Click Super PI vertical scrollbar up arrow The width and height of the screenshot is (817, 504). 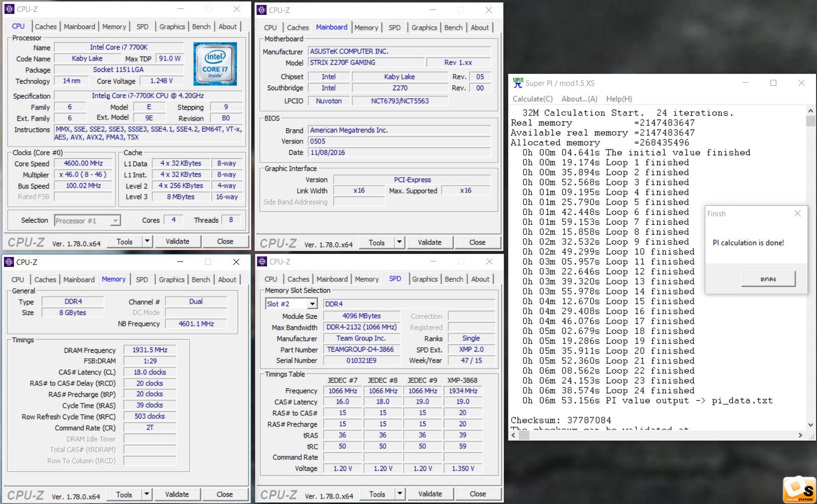coord(811,111)
